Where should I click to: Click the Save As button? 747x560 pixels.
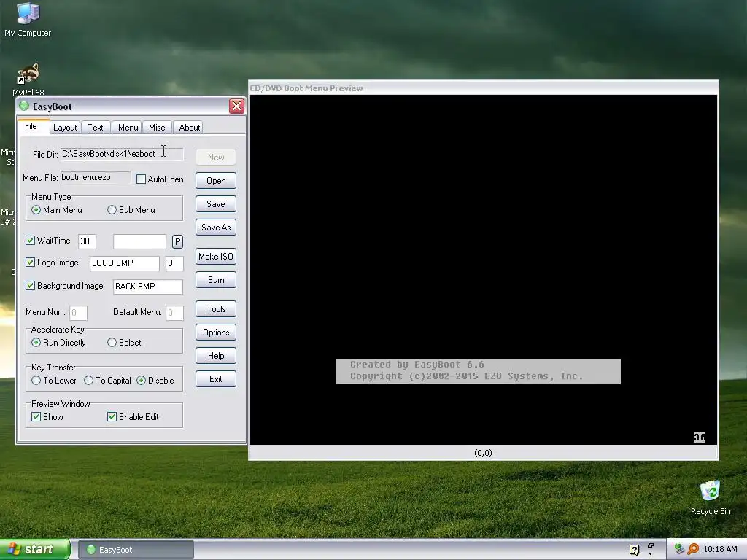pos(216,227)
